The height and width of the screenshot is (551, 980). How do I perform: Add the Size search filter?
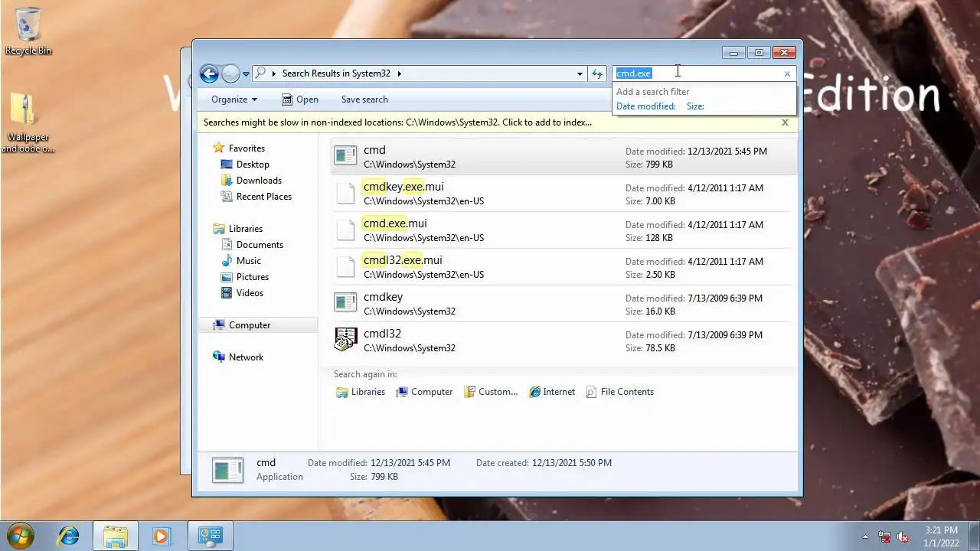click(695, 106)
